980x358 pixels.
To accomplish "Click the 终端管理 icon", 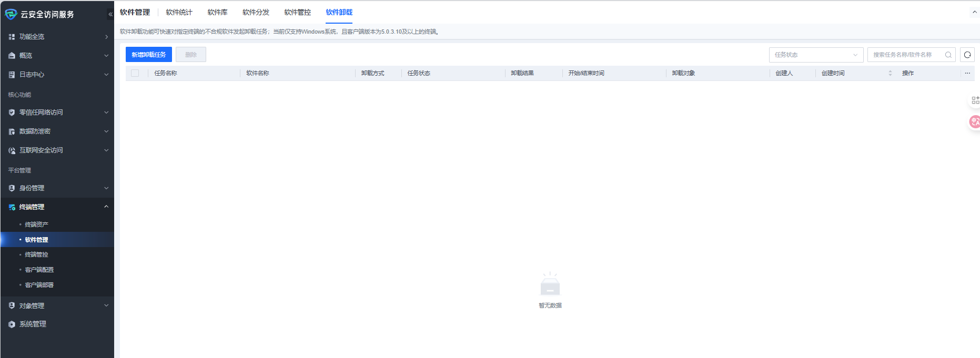I will click(12, 207).
